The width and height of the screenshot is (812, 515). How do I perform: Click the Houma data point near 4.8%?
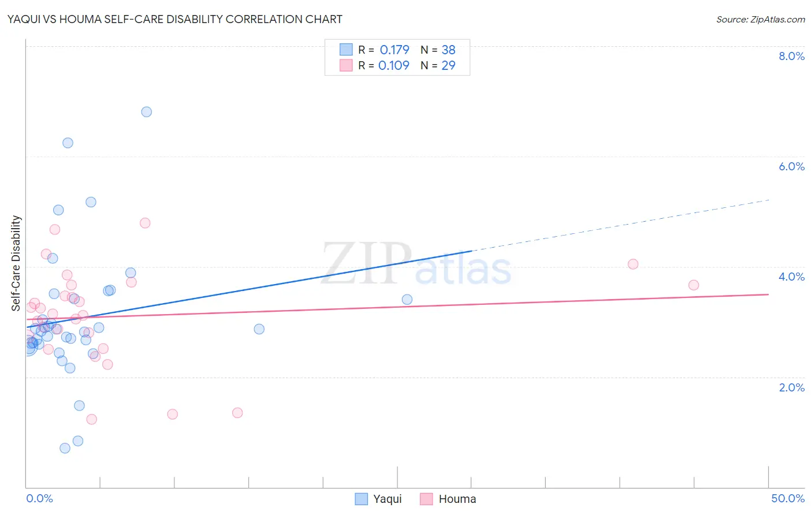(145, 223)
